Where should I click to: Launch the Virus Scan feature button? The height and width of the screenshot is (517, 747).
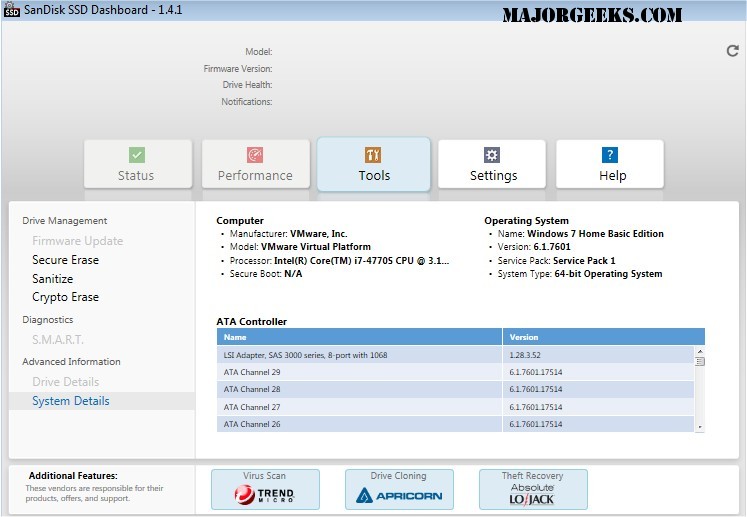(x=265, y=489)
